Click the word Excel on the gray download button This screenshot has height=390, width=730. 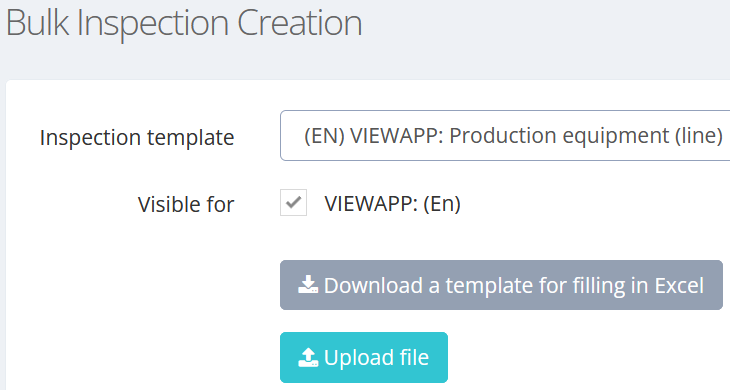679,285
